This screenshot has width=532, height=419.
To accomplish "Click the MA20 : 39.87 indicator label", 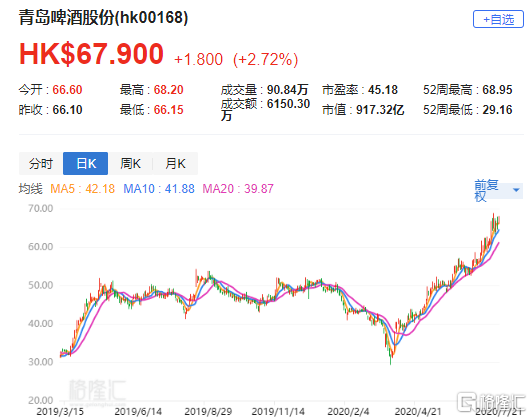I will 238,189.
